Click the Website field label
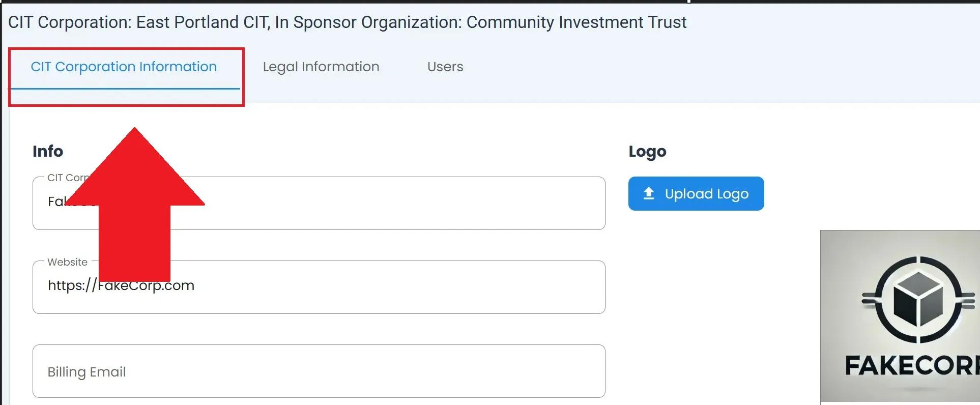This screenshot has width=980, height=405. (67, 262)
